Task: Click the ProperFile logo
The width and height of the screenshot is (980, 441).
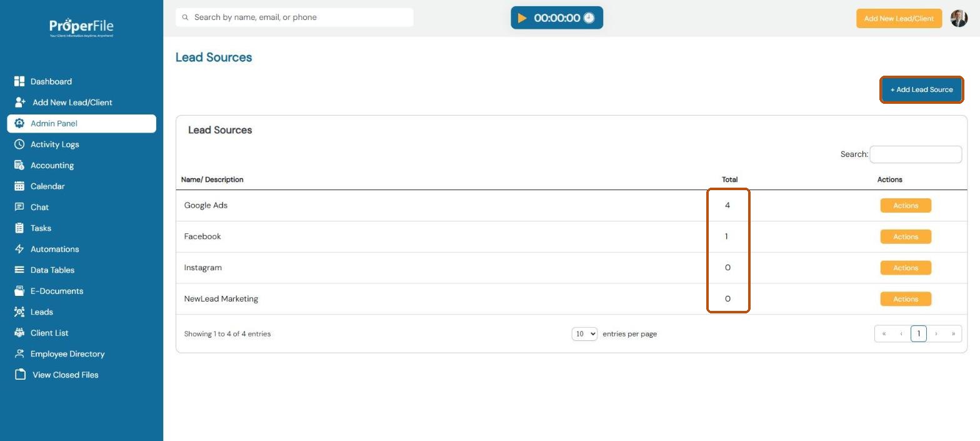Action: (x=81, y=28)
